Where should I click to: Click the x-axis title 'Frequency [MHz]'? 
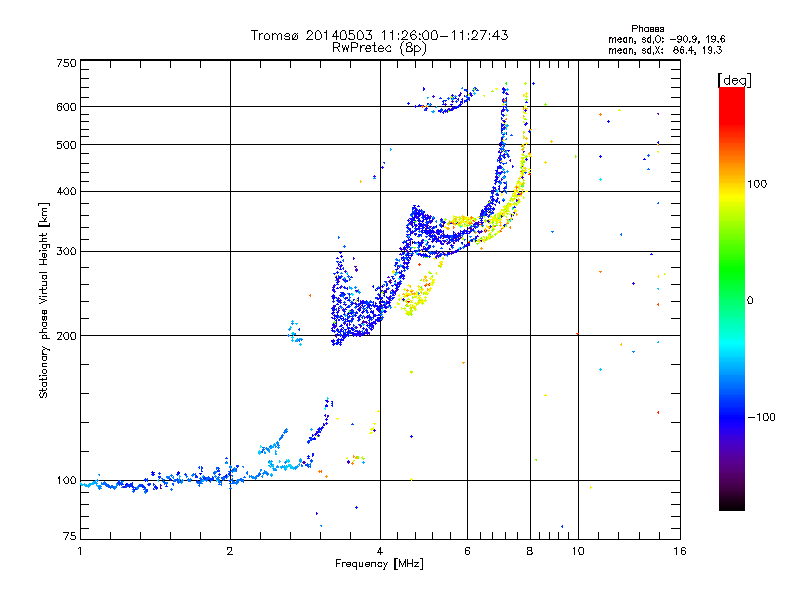[379, 564]
